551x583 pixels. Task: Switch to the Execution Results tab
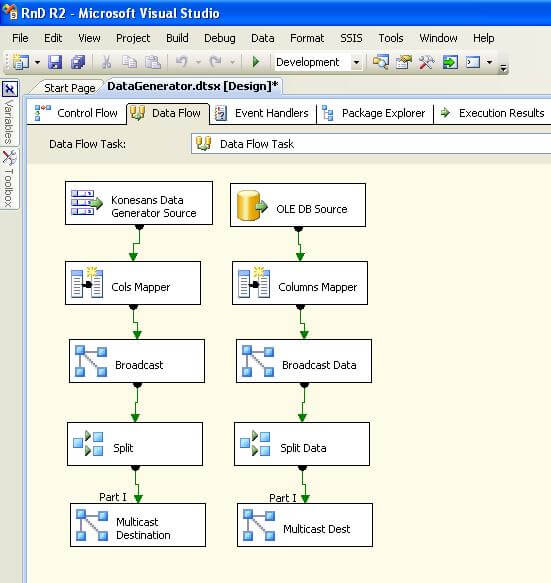(x=492, y=113)
